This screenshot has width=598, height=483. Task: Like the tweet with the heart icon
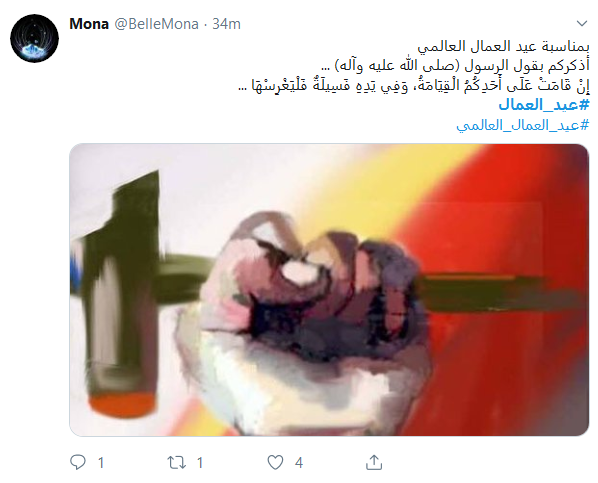275,463
